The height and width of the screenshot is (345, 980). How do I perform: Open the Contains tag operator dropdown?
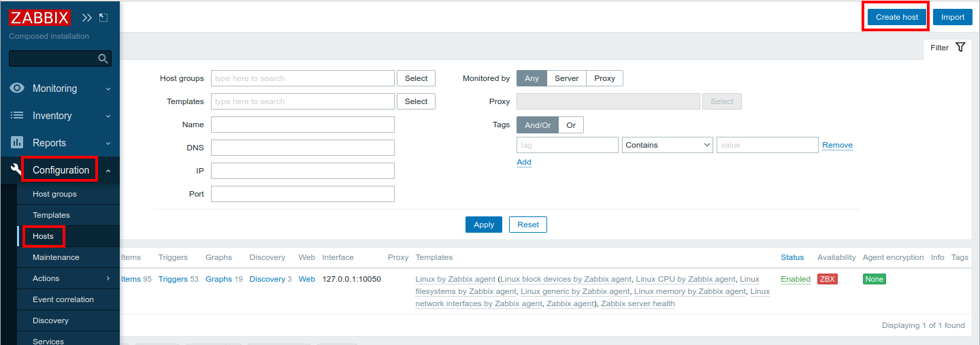pos(667,145)
